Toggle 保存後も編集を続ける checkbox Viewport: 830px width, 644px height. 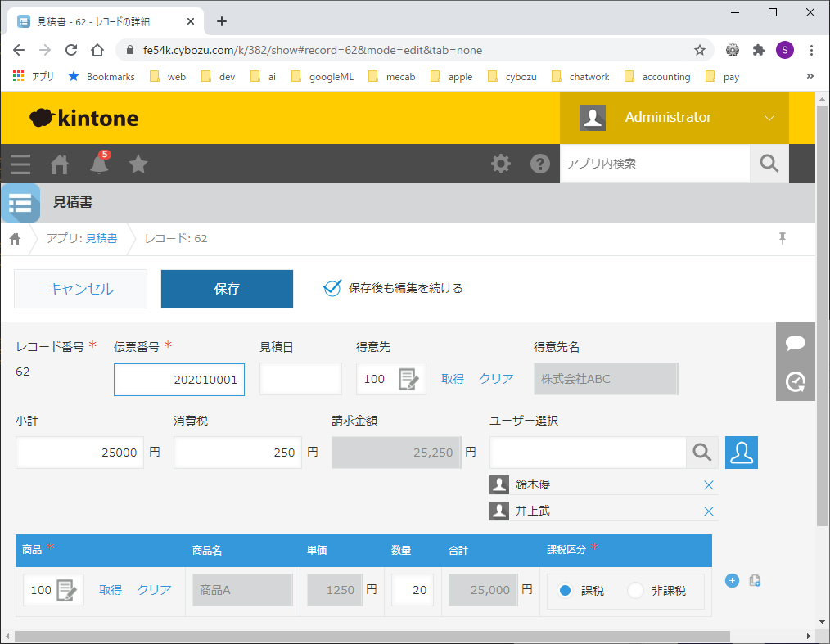pyautogui.click(x=332, y=288)
